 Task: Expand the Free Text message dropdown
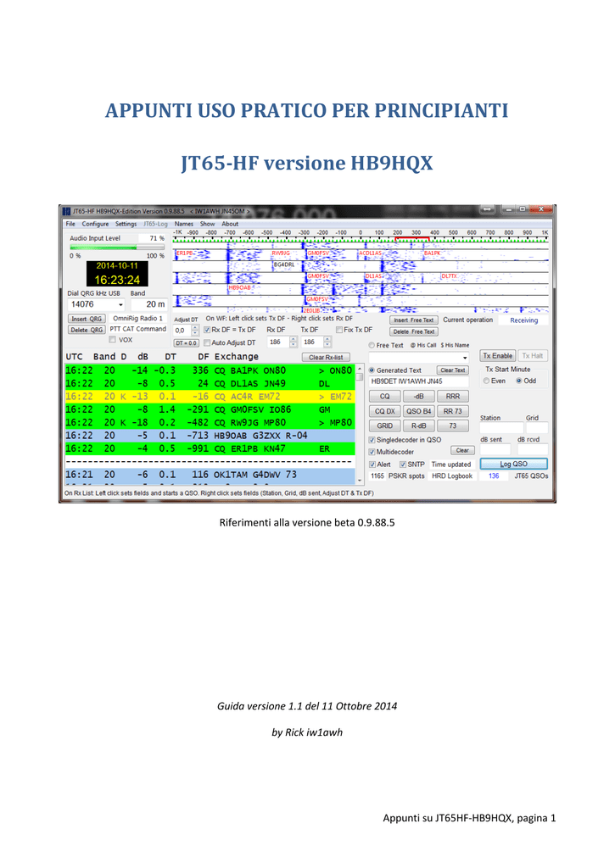[x=464, y=358]
